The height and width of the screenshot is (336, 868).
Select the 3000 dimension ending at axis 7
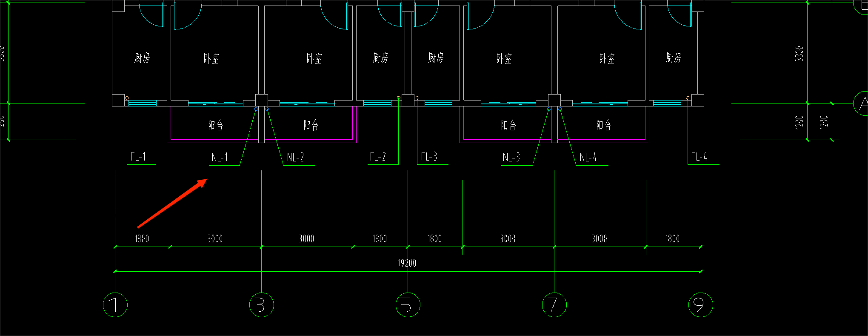point(508,238)
